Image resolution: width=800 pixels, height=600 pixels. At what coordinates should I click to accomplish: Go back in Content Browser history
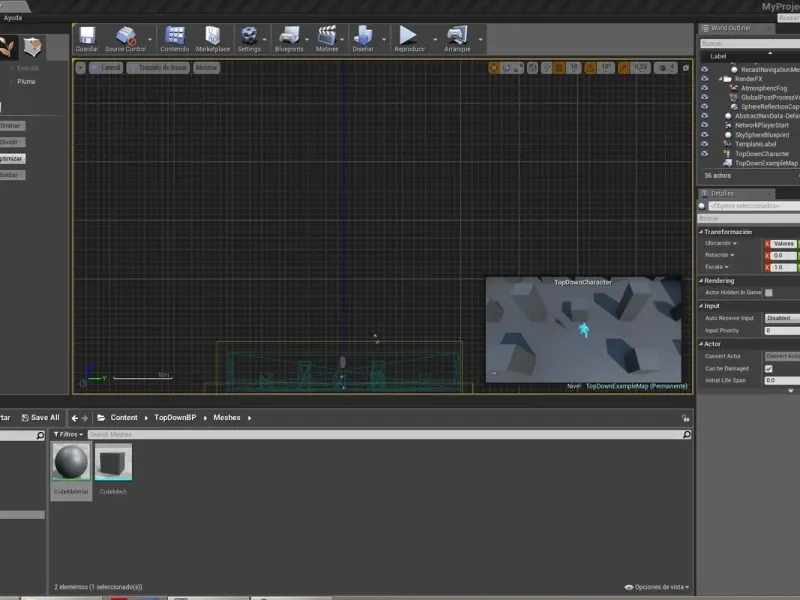(x=75, y=418)
